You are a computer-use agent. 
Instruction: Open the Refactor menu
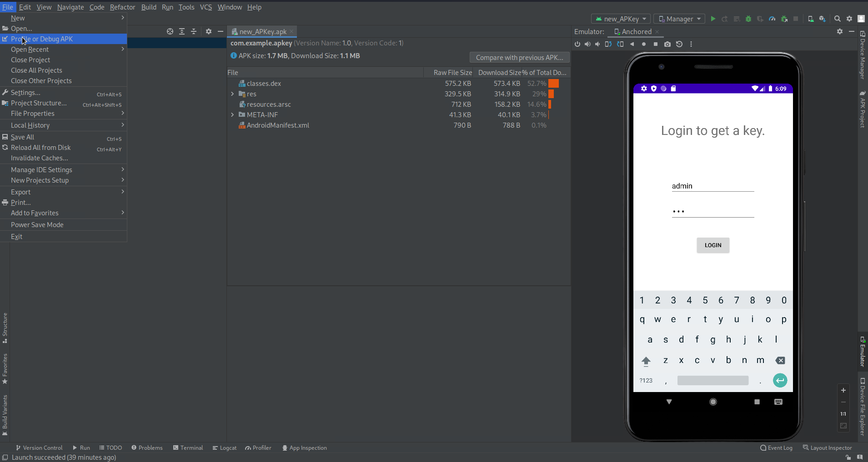coord(122,7)
